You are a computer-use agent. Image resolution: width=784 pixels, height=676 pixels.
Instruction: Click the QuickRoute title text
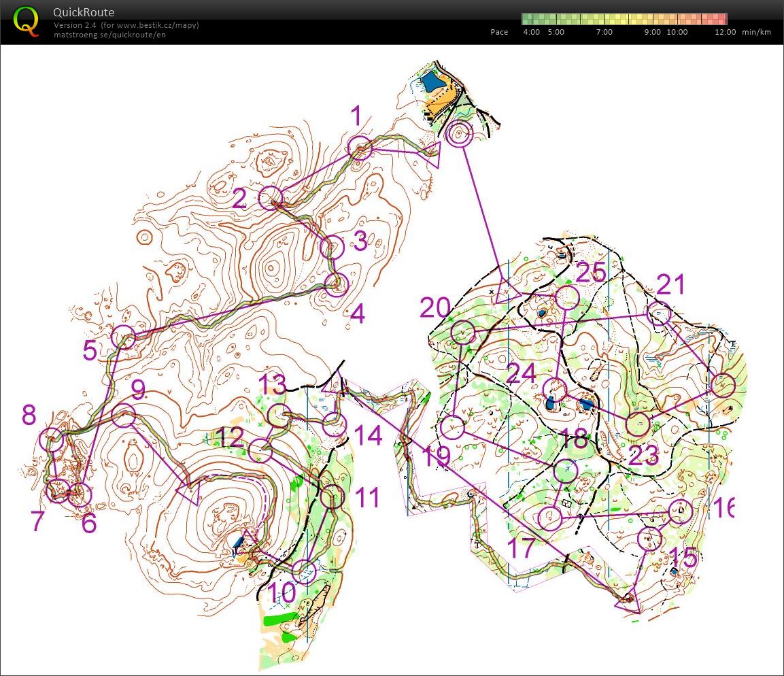pos(84,12)
